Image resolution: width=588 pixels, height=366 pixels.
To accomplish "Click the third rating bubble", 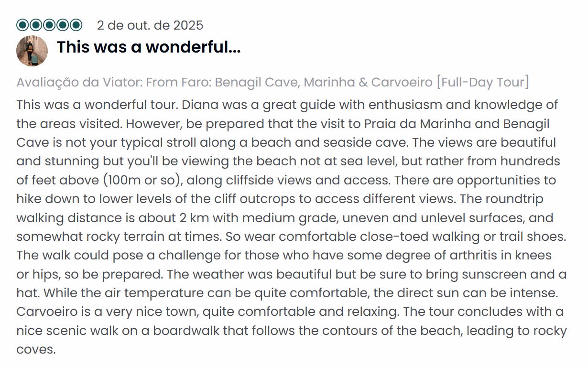I will point(49,25).
